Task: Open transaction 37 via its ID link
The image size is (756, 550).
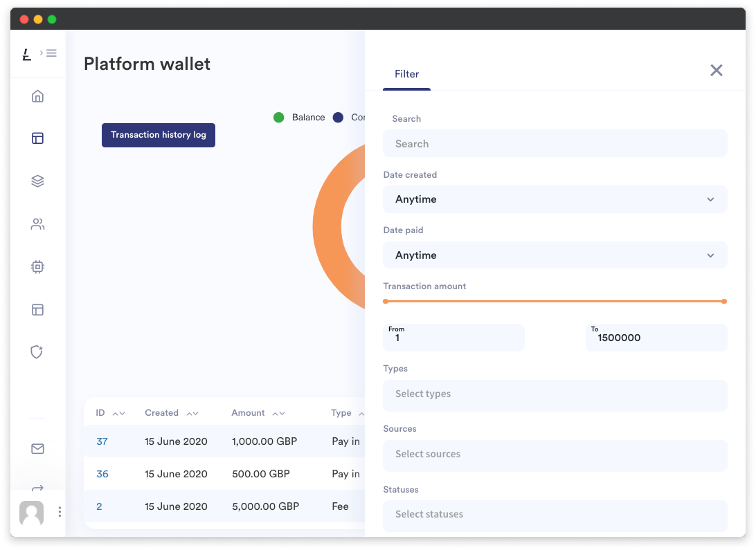Action: 101,441
